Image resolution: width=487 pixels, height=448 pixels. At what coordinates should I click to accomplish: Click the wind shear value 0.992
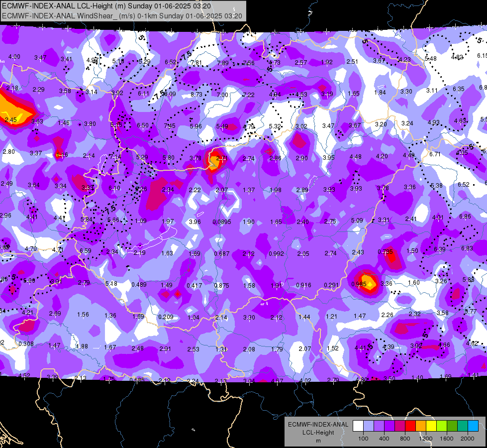(276, 254)
